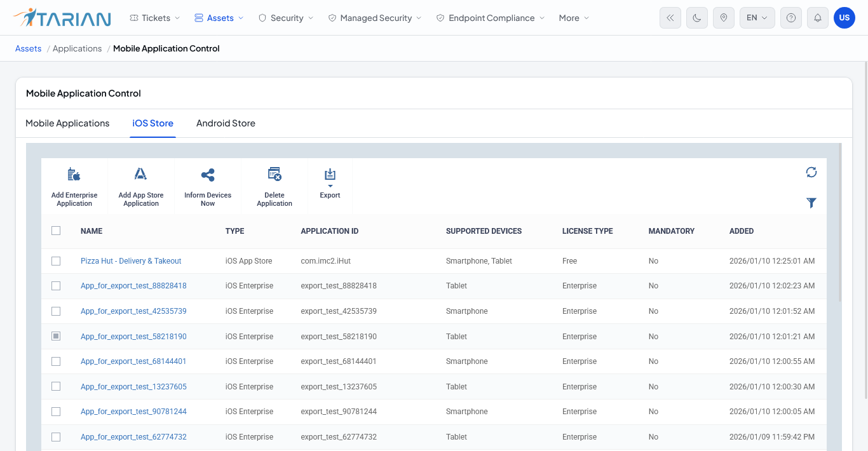Click the Add Enterprise Application icon
Screen dimensions: 868x451
coord(74,175)
